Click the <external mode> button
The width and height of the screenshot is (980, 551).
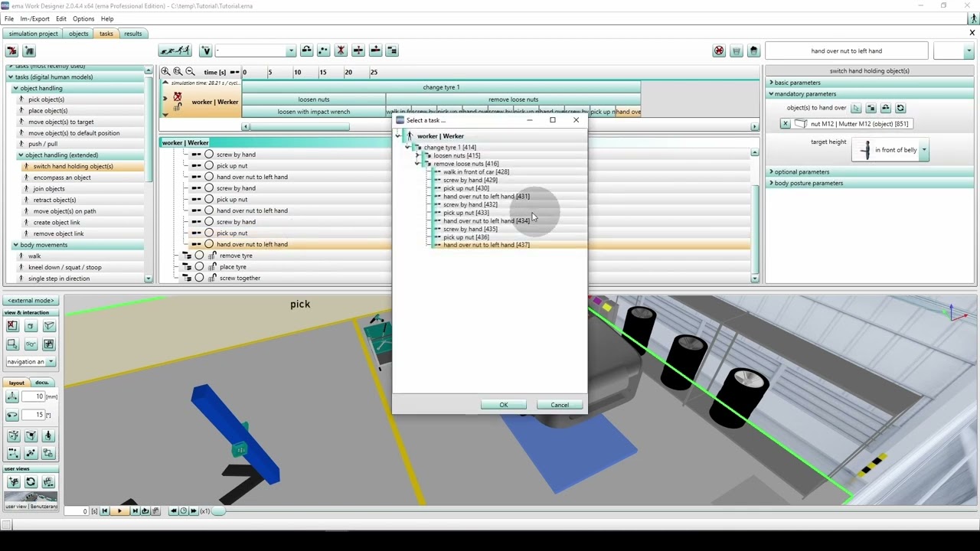[x=31, y=301]
